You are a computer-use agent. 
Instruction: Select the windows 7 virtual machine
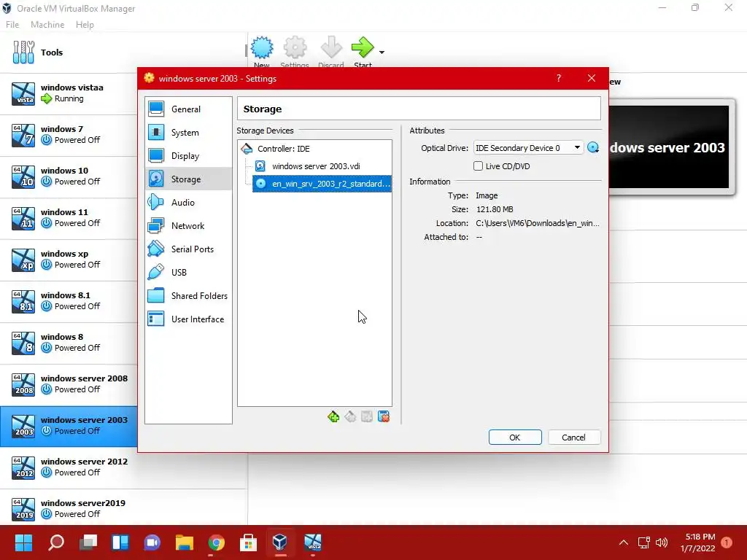point(69,135)
